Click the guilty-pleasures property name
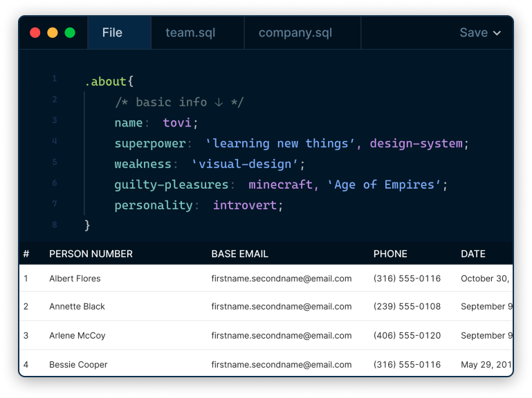 (172, 184)
